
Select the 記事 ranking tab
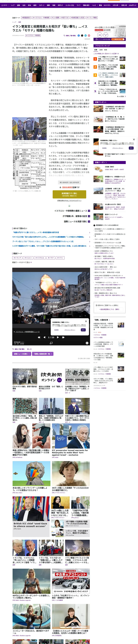pos(96,50)
